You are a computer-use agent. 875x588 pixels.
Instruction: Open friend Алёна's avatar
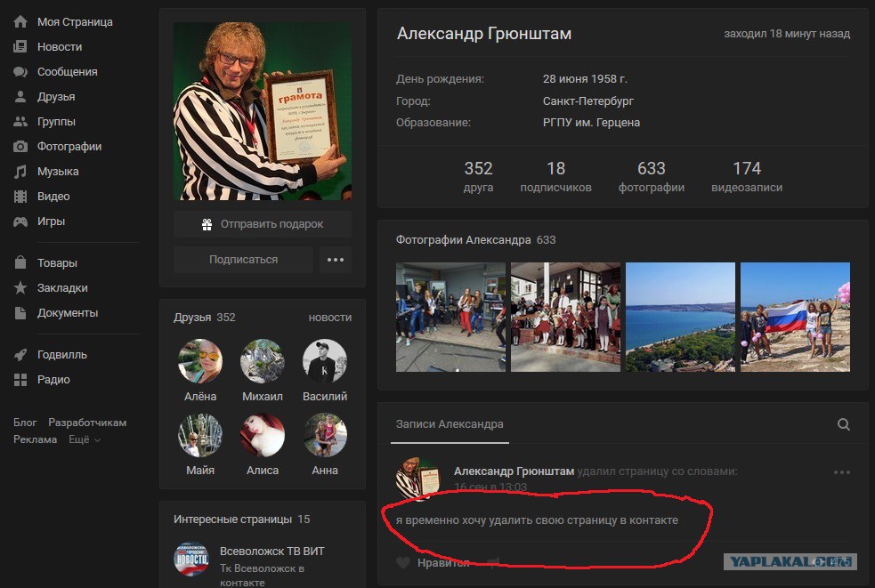[200, 361]
